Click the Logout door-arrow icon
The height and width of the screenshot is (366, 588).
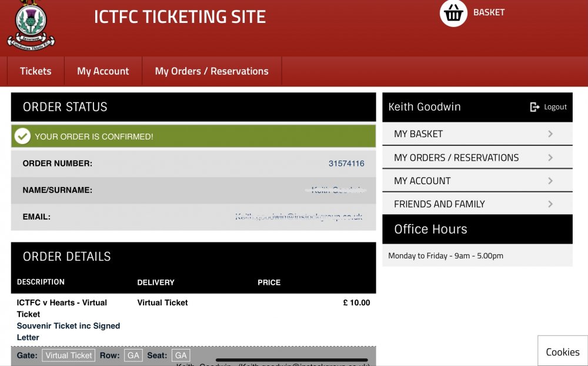tap(534, 107)
